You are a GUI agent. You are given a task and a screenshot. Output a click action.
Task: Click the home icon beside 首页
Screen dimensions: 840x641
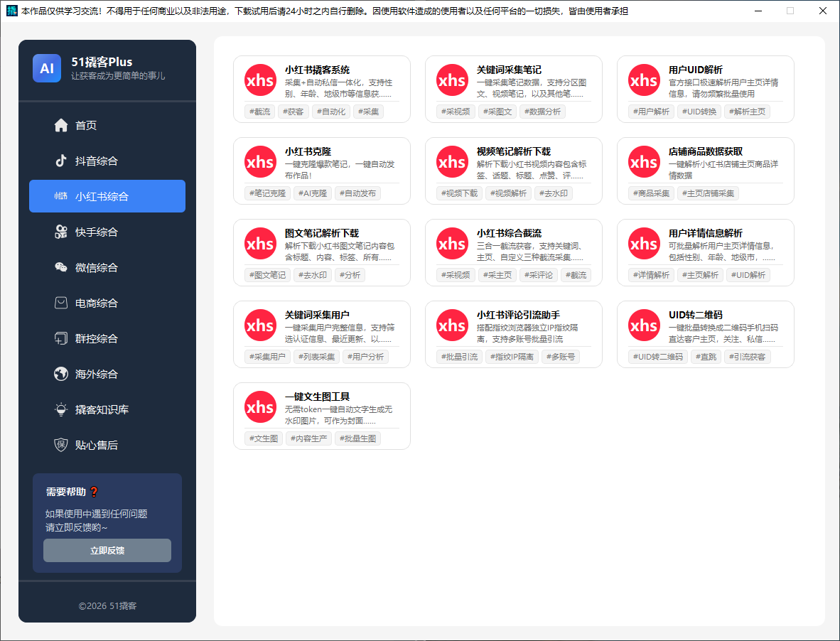coord(61,125)
